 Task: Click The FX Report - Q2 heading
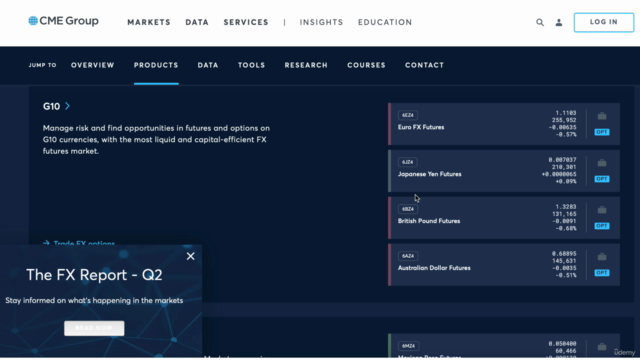click(94, 275)
